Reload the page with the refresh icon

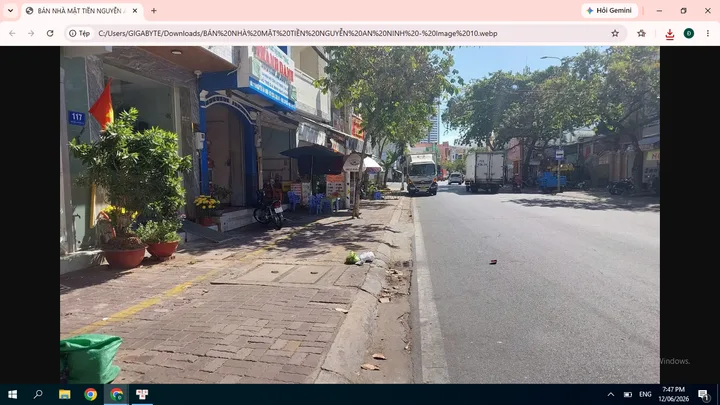point(50,33)
